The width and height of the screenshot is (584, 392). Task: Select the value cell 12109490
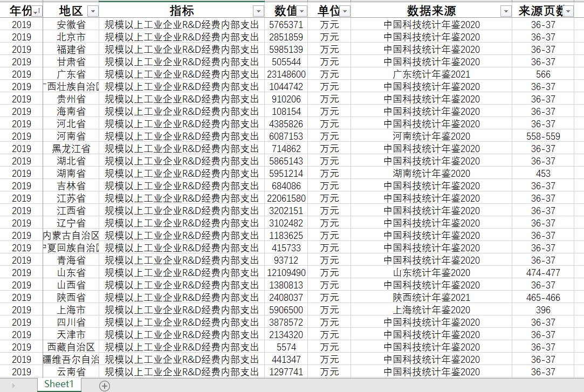(x=286, y=273)
